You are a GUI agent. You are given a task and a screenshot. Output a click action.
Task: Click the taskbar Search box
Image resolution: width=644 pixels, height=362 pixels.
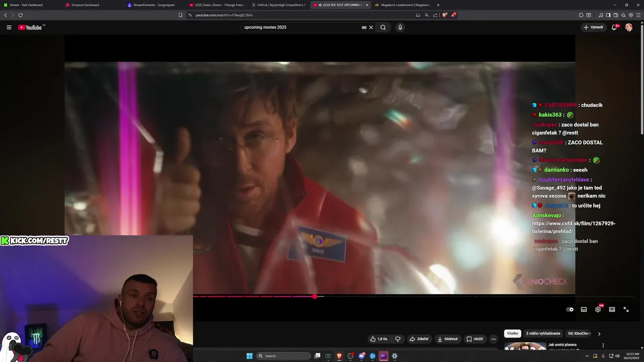click(x=283, y=356)
